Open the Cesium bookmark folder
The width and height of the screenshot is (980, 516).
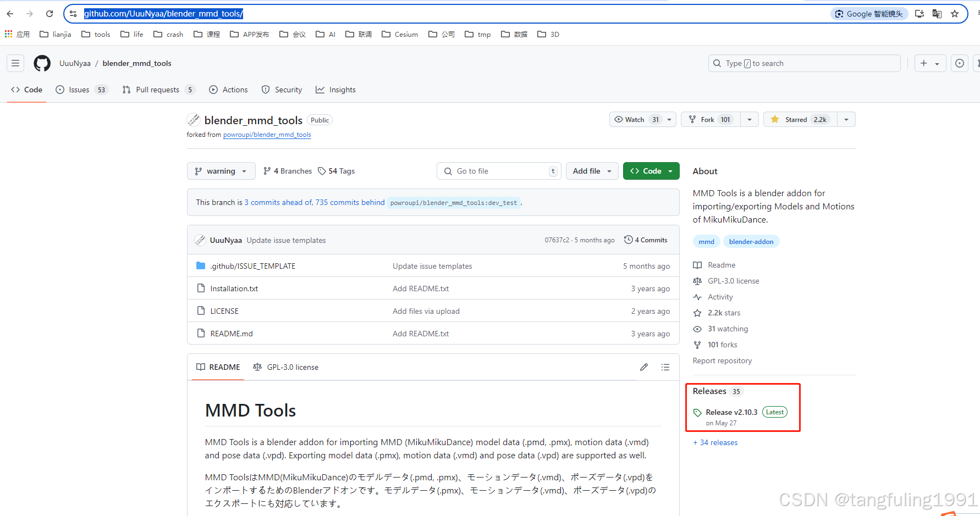click(x=400, y=34)
